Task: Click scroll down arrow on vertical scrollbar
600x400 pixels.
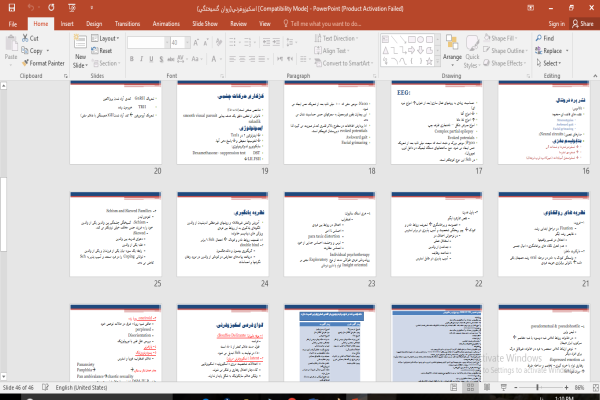Action: [x=3, y=376]
